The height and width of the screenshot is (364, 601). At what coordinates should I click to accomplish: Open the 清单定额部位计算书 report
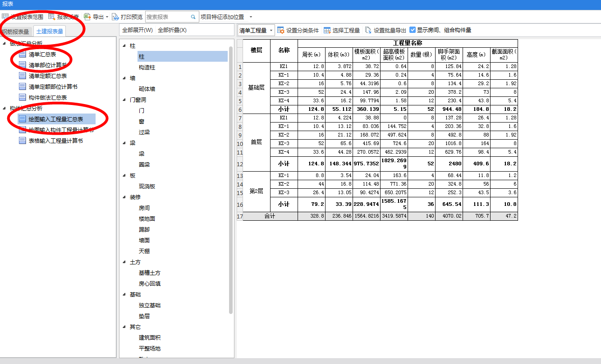coord(53,86)
